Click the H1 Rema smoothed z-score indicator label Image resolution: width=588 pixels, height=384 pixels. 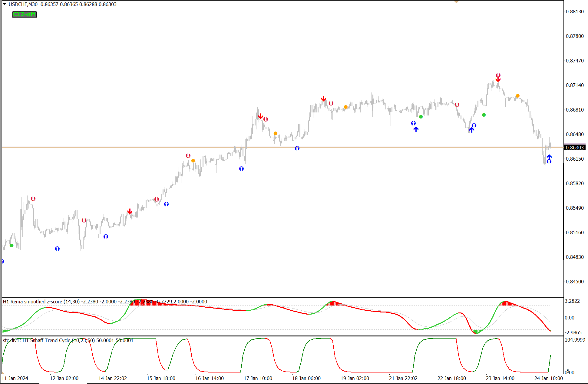click(41, 302)
